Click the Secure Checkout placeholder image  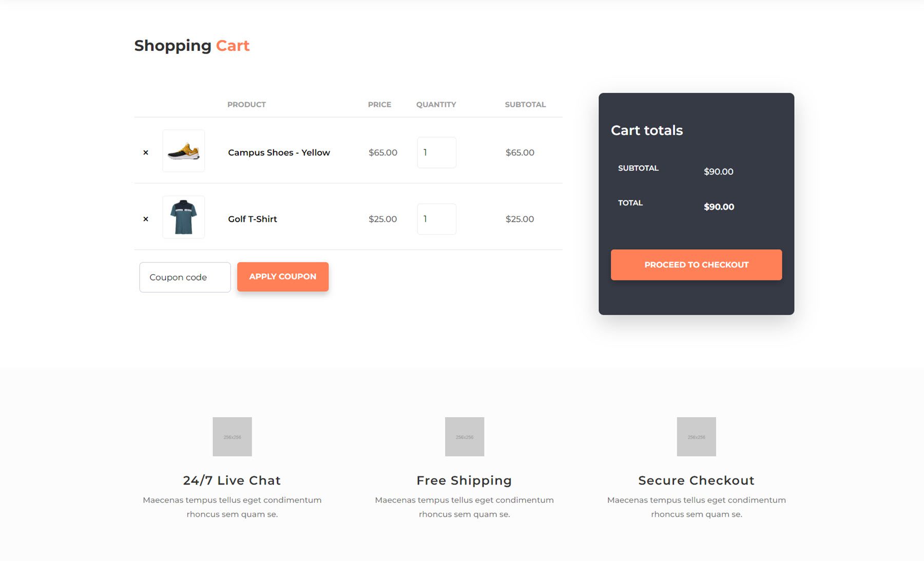click(696, 436)
